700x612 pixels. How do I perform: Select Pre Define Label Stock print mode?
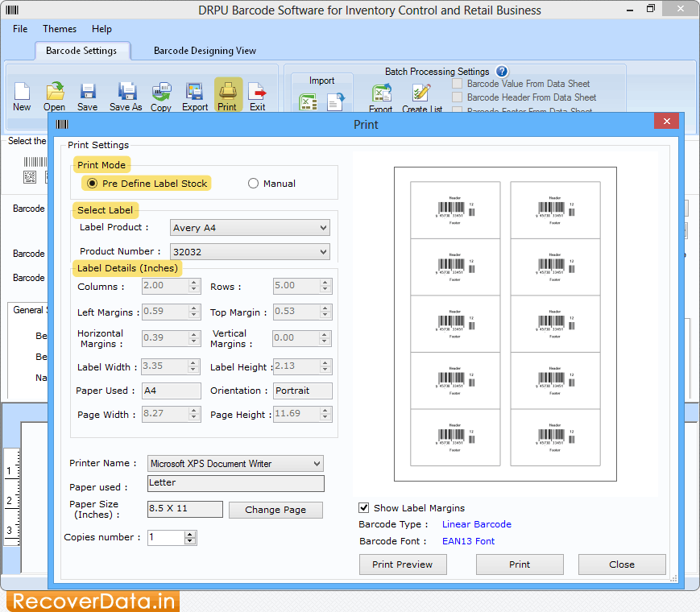click(x=92, y=183)
